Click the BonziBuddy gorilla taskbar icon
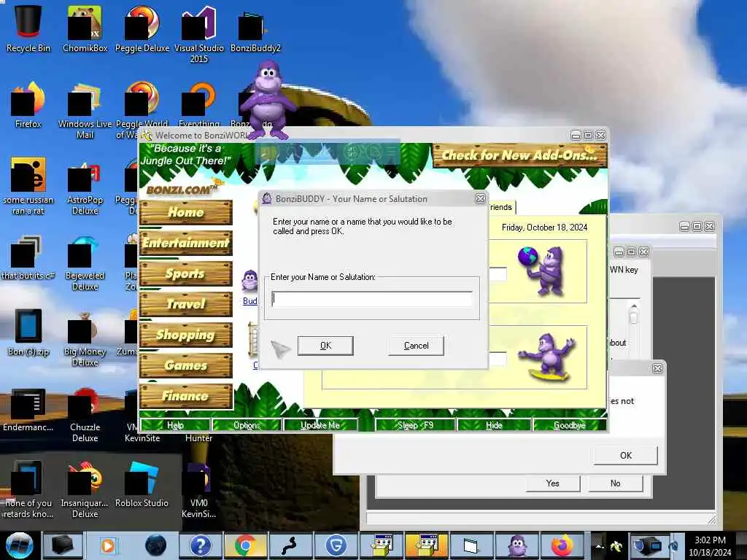Screen dimensions: 747x560 tap(517, 545)
